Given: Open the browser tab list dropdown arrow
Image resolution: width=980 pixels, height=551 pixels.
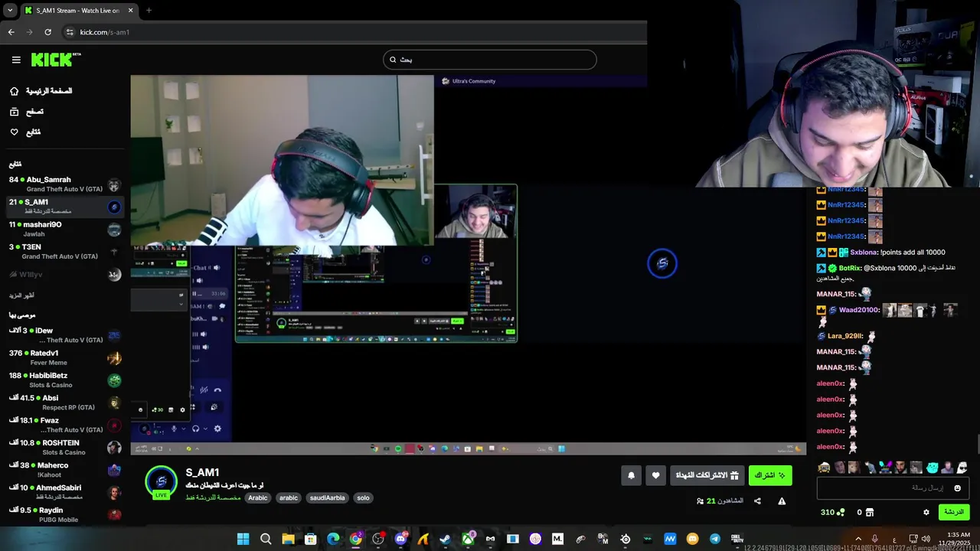Looking at the screenshot, I should pos(10,10).
